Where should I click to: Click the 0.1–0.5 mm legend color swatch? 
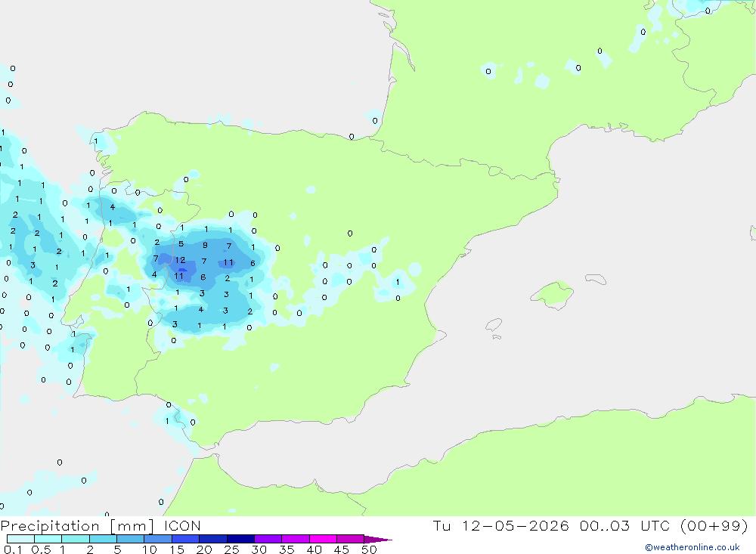(x=20, y=539)
